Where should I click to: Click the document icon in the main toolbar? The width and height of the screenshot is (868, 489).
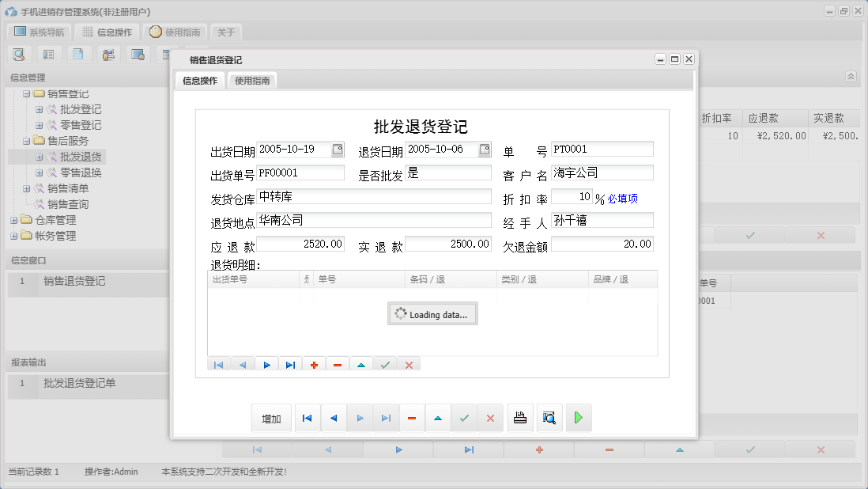pos(77,54)
